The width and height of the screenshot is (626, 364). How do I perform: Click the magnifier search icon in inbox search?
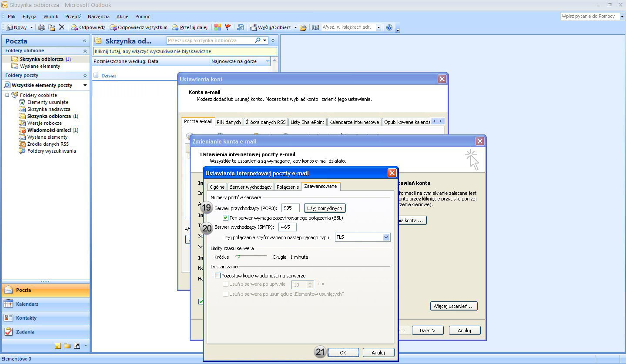tap(258, 40)
